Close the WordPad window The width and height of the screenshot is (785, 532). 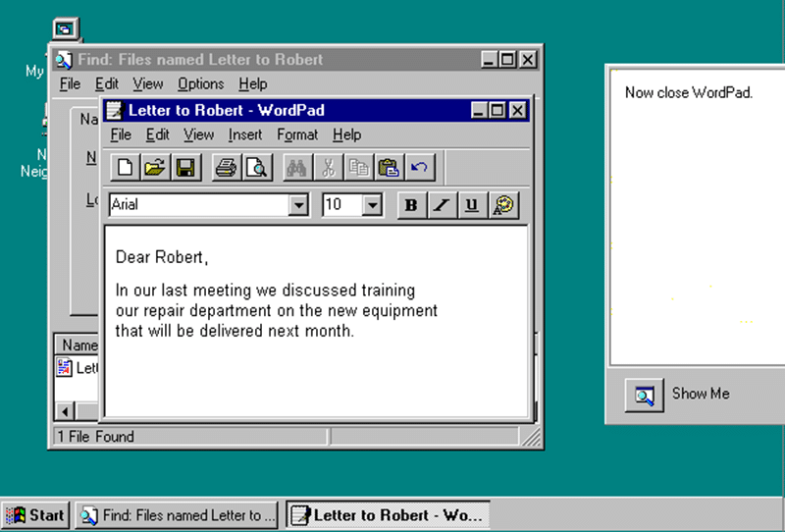(x=518, y=110)
